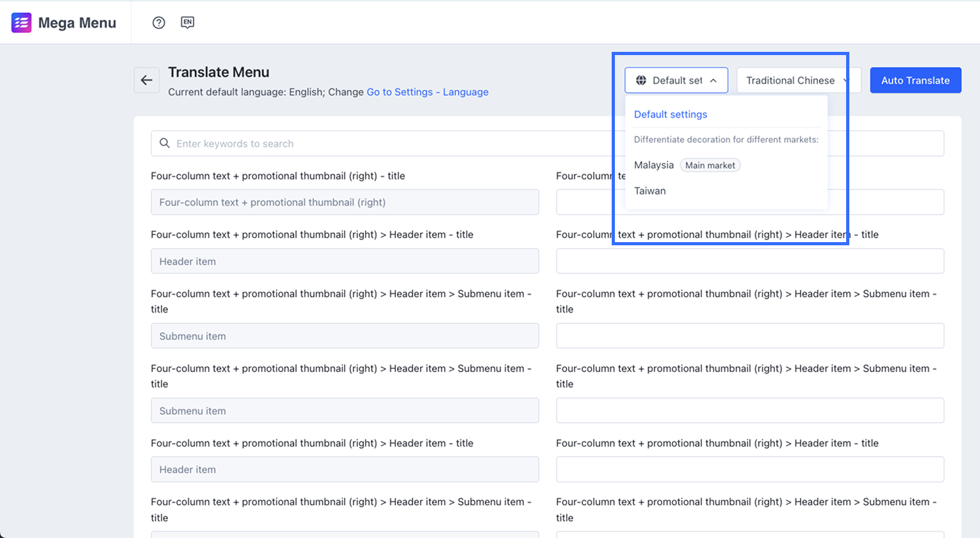Click the Main market badge
980x538 pixels.
(710, 165)
